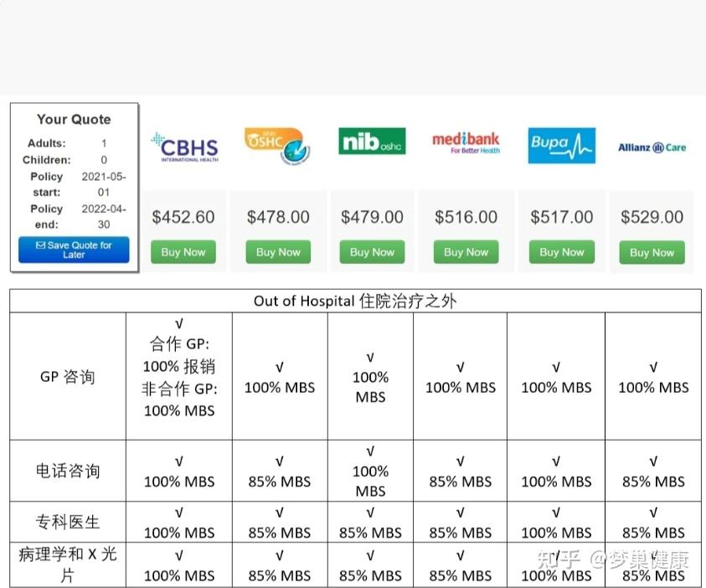
Task: Click the ahm OSHC logo
Action: [277, 146]
